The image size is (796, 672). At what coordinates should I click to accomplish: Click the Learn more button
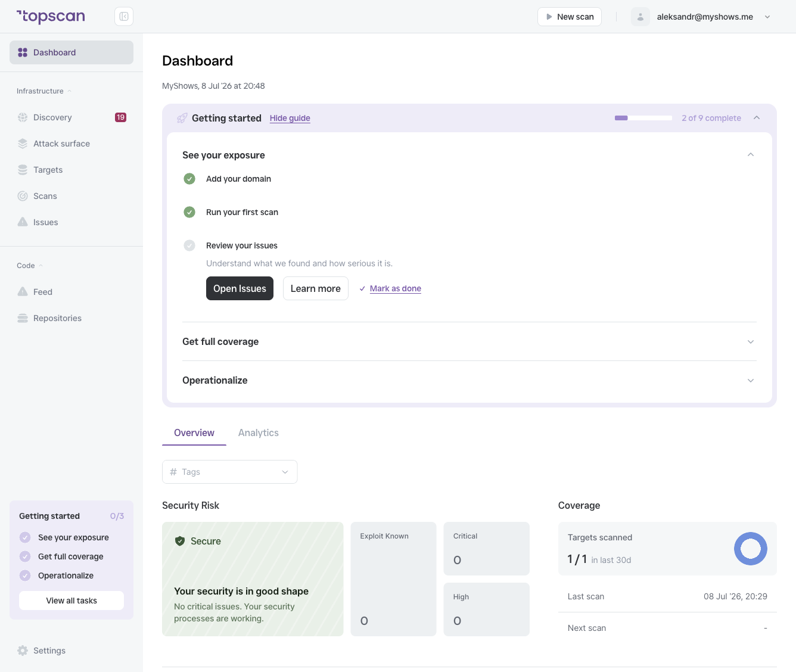click(x=316, y=288)
